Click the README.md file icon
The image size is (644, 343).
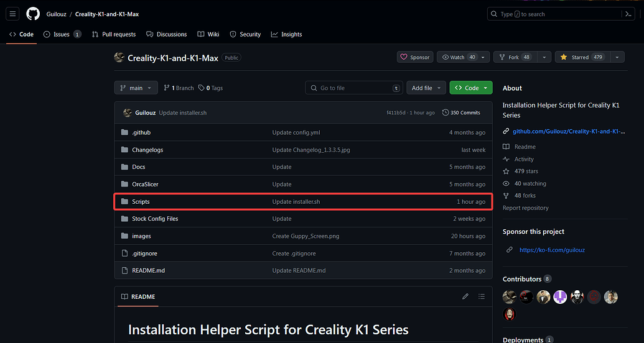coord(125,270)
